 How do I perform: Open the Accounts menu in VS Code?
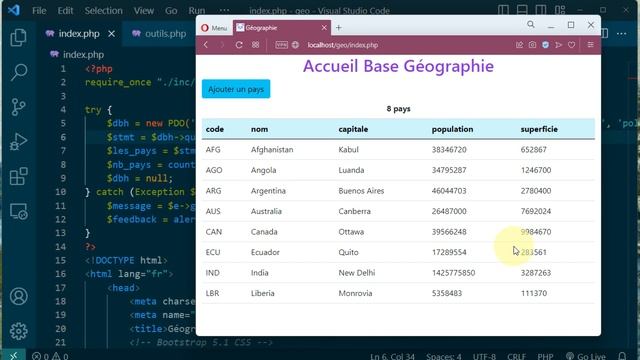click(18, 296)
